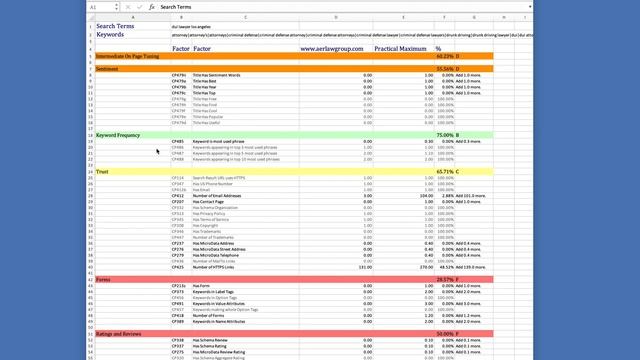Select column D header
This screenshot has width=640, height=360.
336,18
